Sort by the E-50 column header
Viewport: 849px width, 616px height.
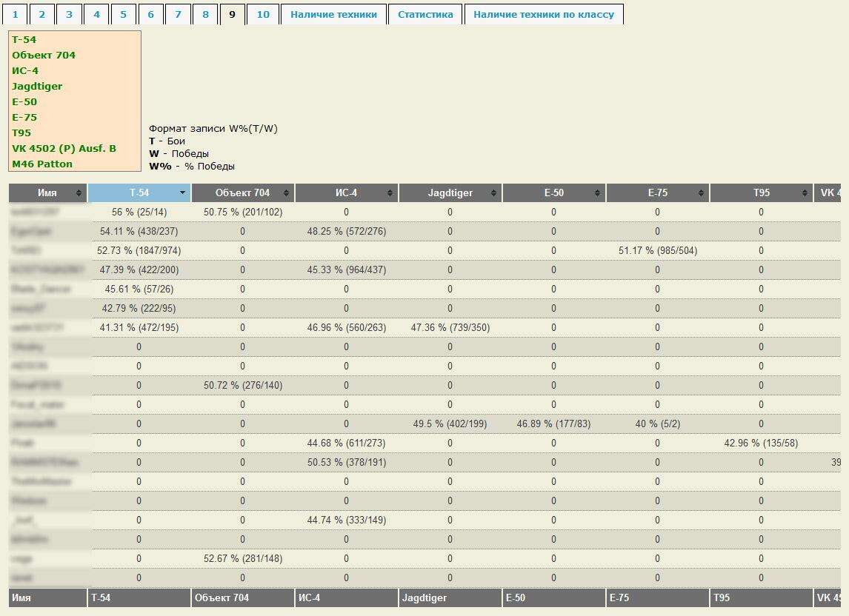554,192
